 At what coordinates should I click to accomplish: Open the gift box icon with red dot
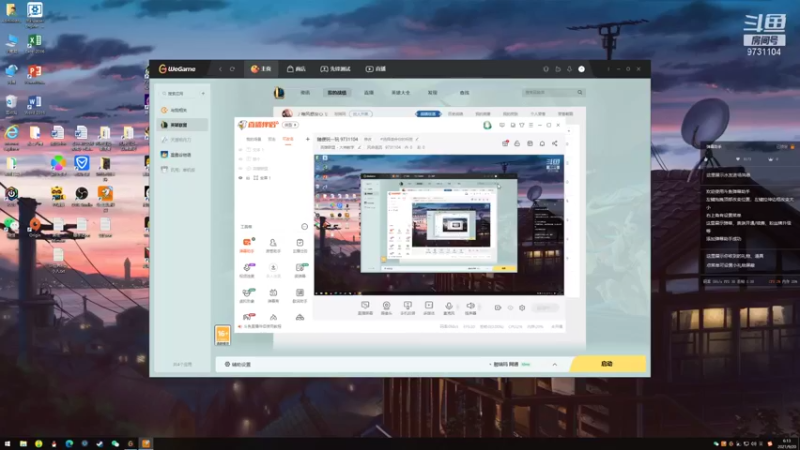[505, 144]
